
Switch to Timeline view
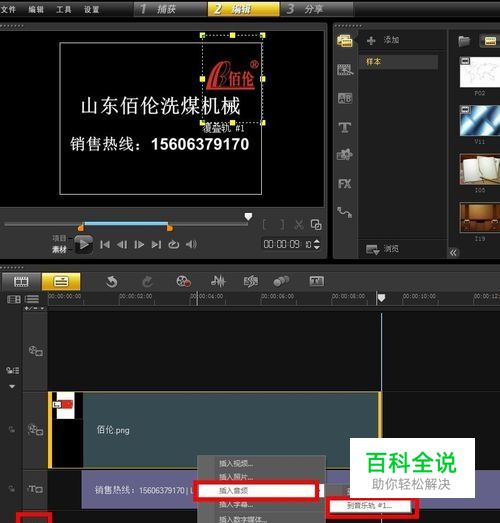tap(61, 282)
